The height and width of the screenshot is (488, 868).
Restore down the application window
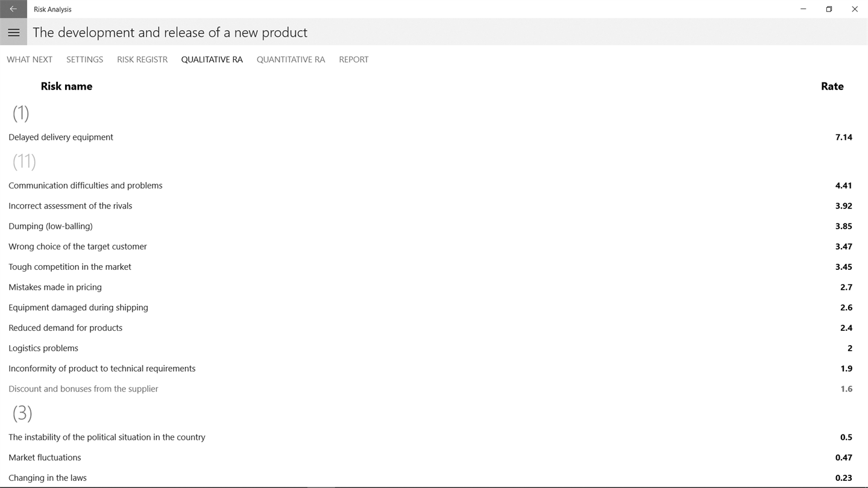click(x=829, y=9)
